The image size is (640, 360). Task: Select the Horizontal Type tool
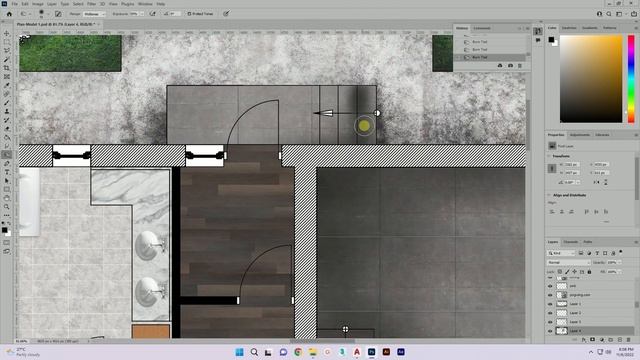pyautogui.click(x=7, y=172)
